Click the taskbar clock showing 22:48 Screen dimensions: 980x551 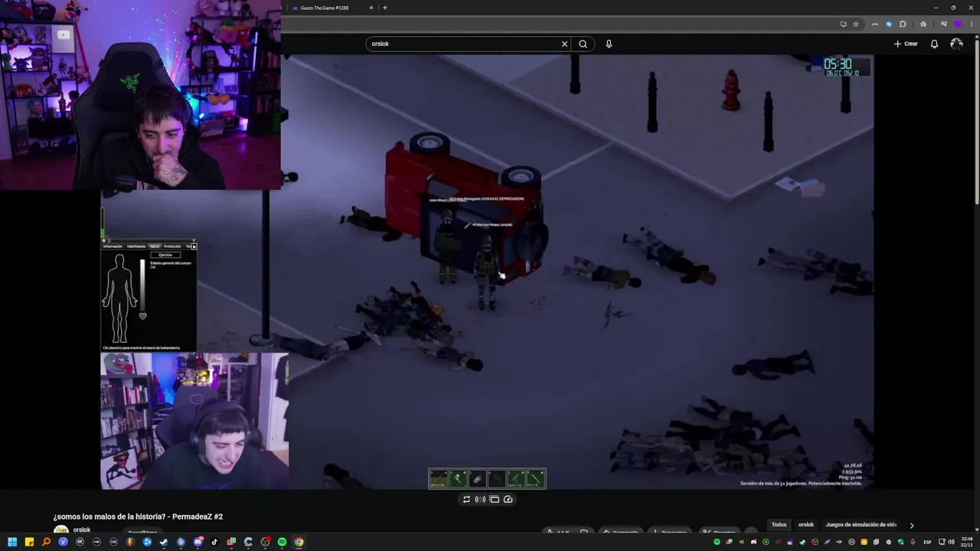966,542
